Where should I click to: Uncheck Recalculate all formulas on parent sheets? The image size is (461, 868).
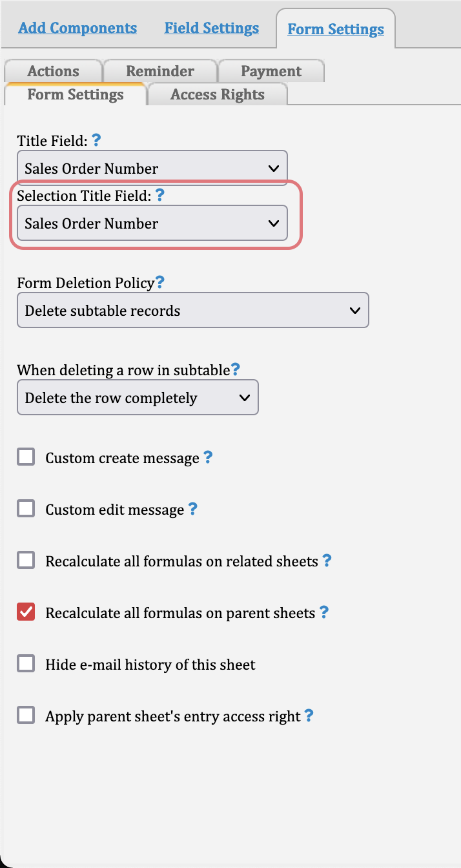26,612
